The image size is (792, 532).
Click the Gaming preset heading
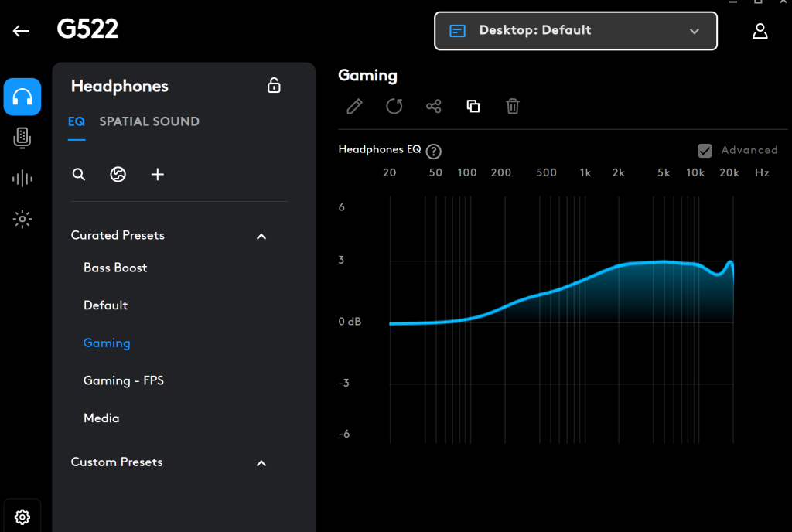[x=367, y=76]
